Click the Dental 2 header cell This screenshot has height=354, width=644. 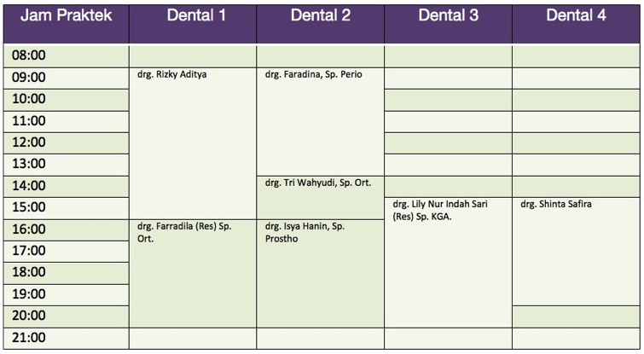[x=320, y=16]
